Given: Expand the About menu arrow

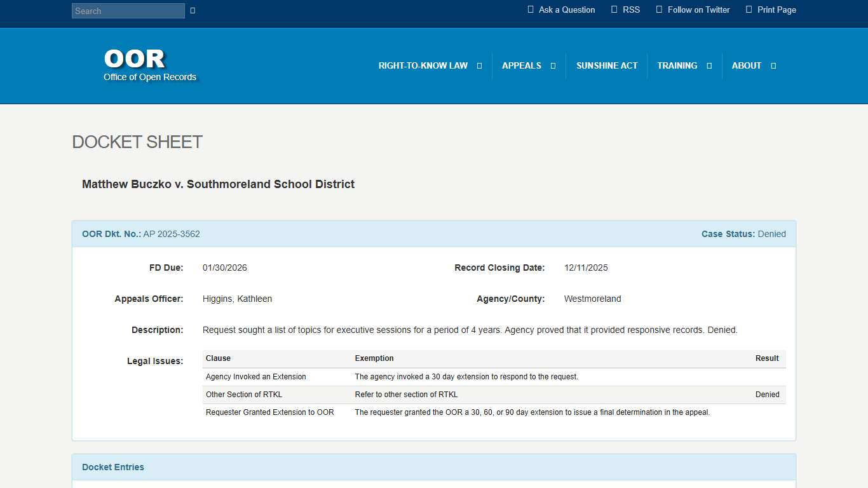Looking at the screenshot, I should pyautogui.click(x=773, y=66).
